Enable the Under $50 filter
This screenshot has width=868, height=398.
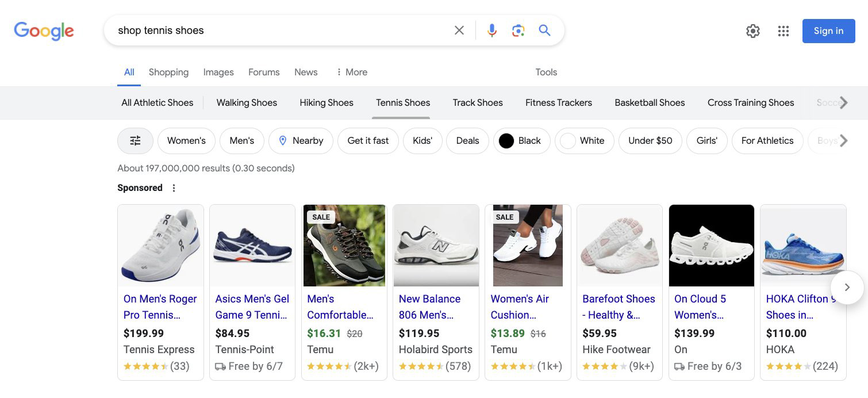pyautogui.click(x=650, y=140)
